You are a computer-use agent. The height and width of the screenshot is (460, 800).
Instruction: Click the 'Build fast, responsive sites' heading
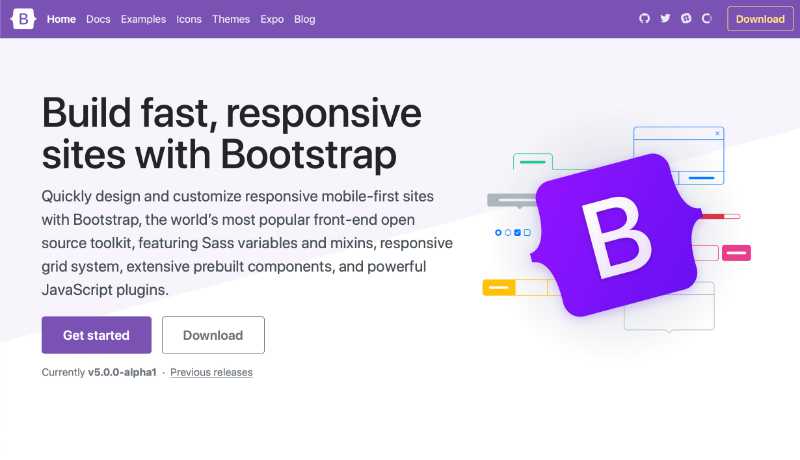(x=232, y=134)
